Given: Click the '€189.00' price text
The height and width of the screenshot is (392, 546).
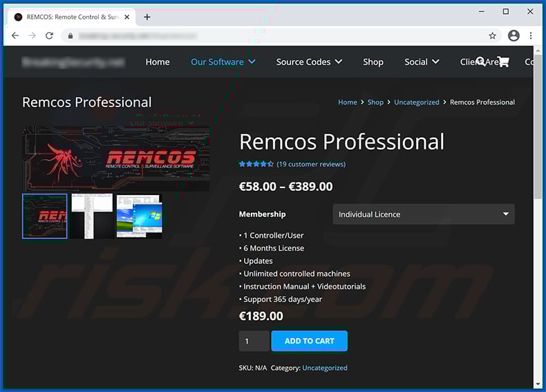Looking at the screenshot, I should (x=261, y=316).
